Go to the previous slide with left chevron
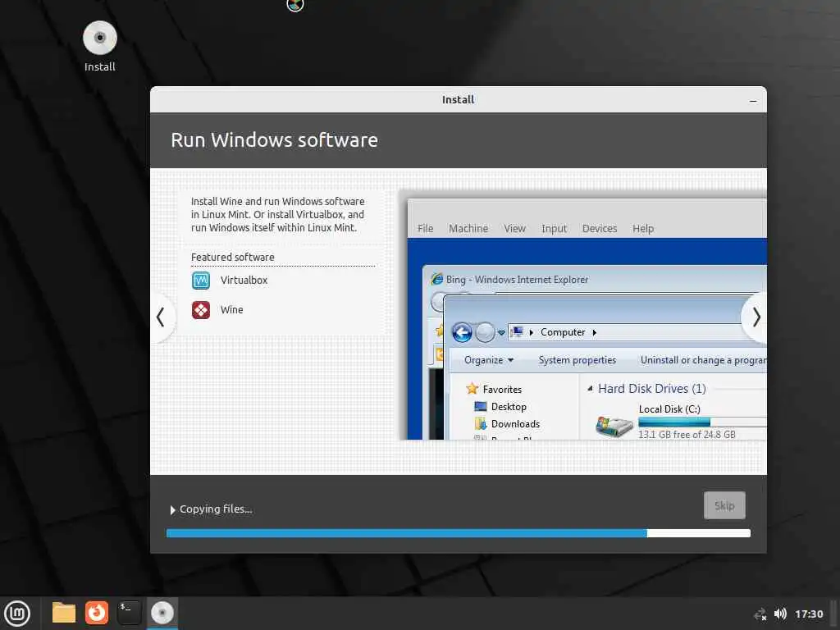The width and height of the screenshot is (840, 630). pos(160,317)
